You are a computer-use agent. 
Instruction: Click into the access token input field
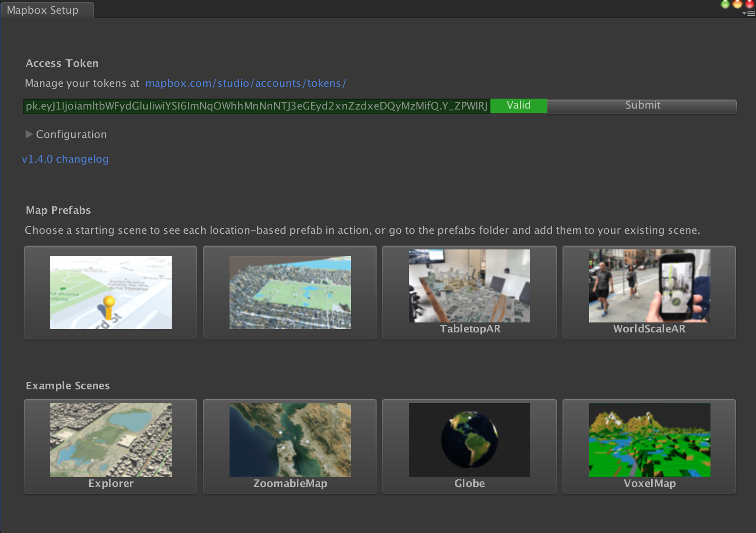257,106
